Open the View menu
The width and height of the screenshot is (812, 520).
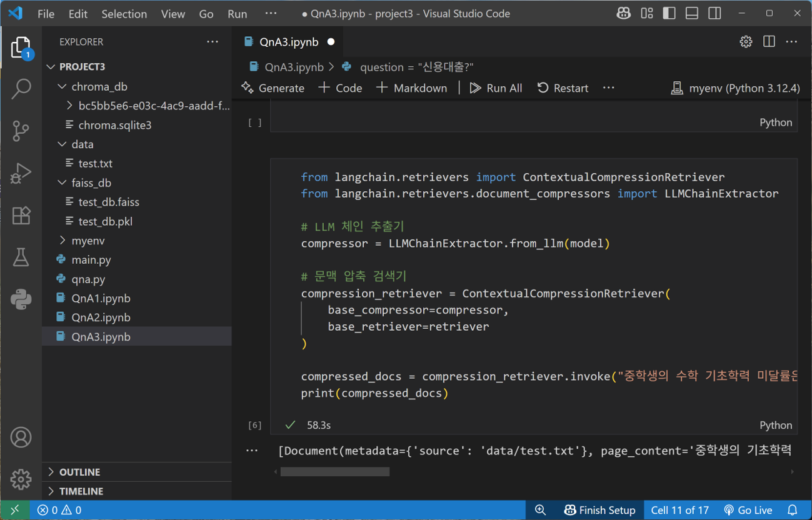tap(173, 14)
